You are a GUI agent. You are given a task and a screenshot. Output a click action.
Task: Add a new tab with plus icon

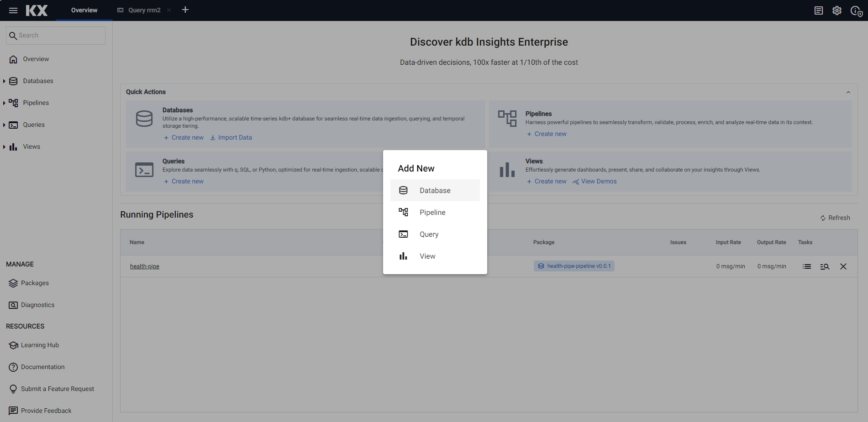[x=185, y=10]
